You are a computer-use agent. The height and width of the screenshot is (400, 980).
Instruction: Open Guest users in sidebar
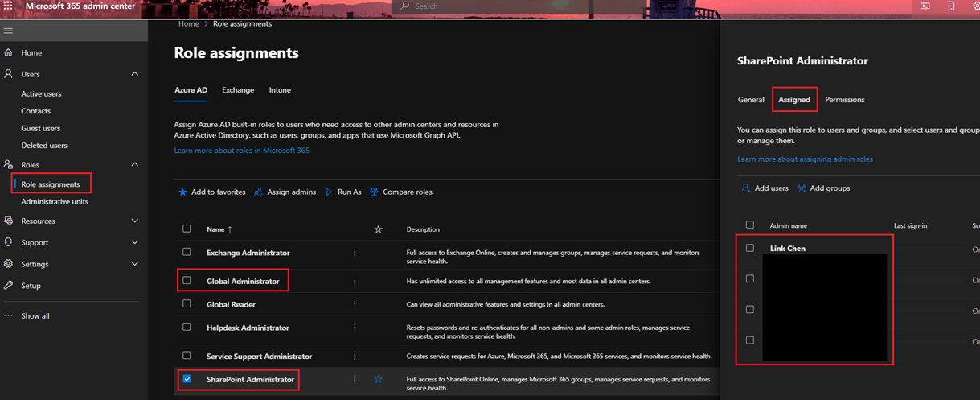[40, 128]
